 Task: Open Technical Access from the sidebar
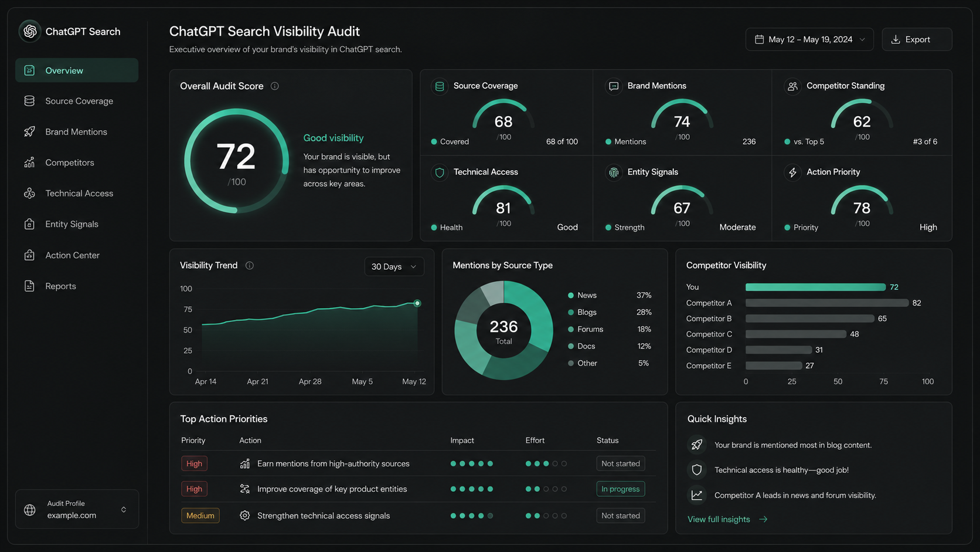coord(77,193)
